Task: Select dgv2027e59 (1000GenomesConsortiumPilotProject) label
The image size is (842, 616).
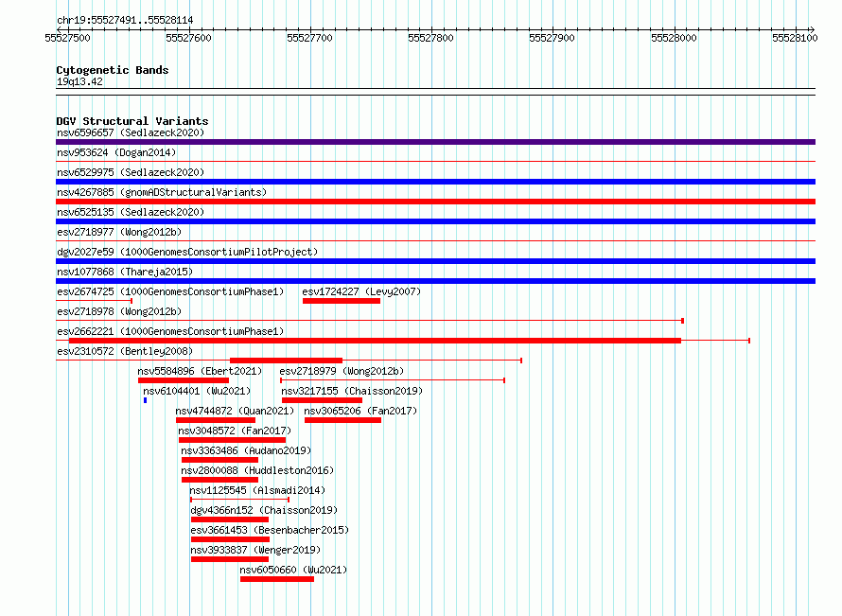Action: click(187, 252)
